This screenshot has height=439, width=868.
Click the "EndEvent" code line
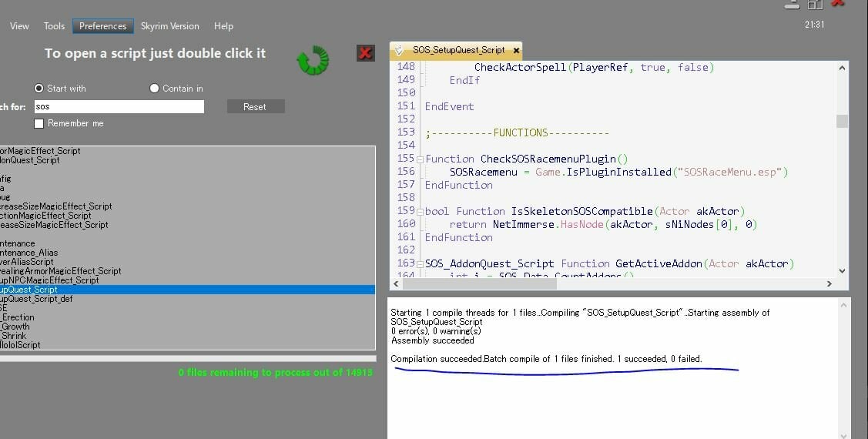click(x=450, y=106)
